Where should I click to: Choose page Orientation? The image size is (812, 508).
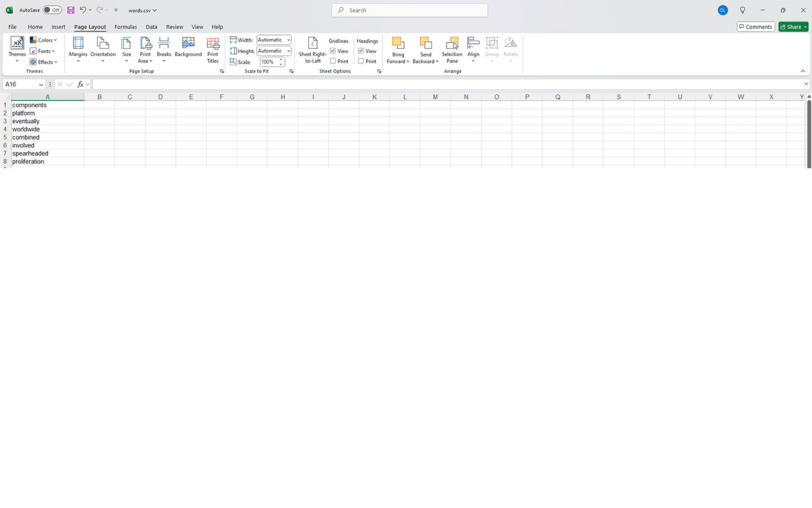pyautogui.click(x=103, y=50)
